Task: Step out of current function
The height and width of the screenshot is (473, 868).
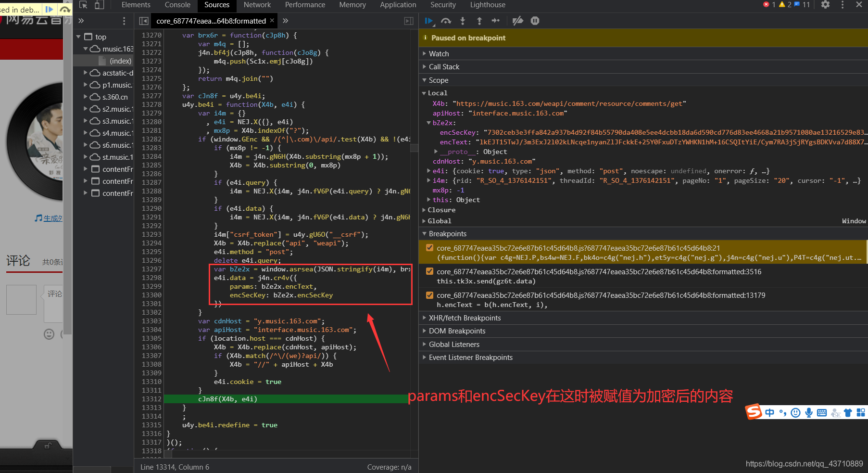Action: tap(479, 21)
